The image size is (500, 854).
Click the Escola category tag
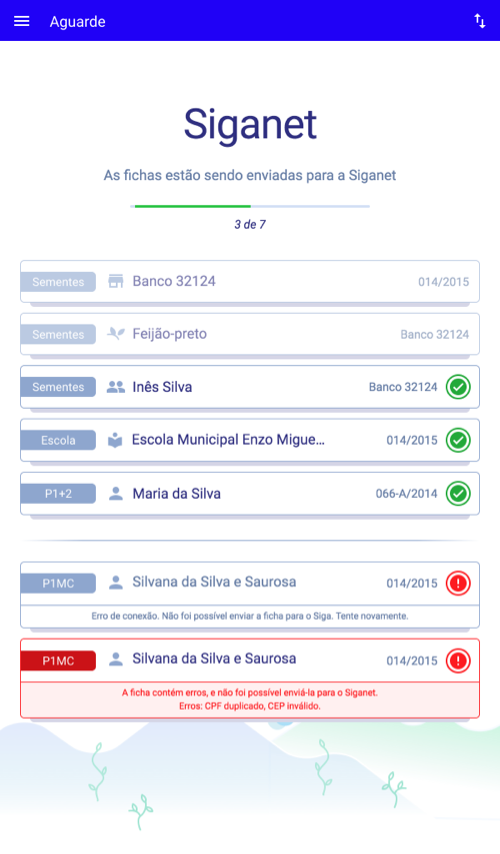[58, 440]
